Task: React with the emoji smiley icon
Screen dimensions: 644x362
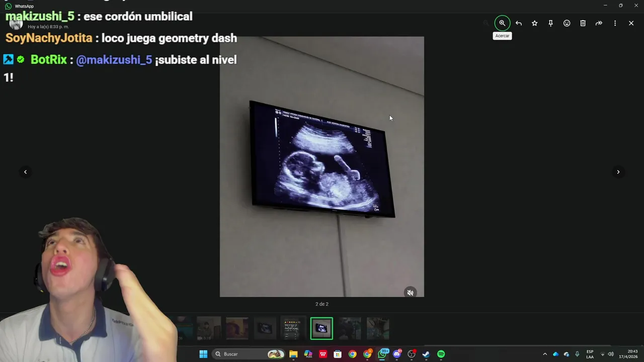Action: (x=567, y=23)
